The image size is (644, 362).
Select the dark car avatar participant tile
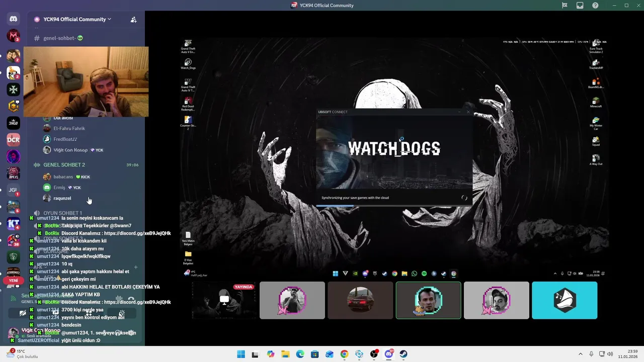tap(360, 301)
